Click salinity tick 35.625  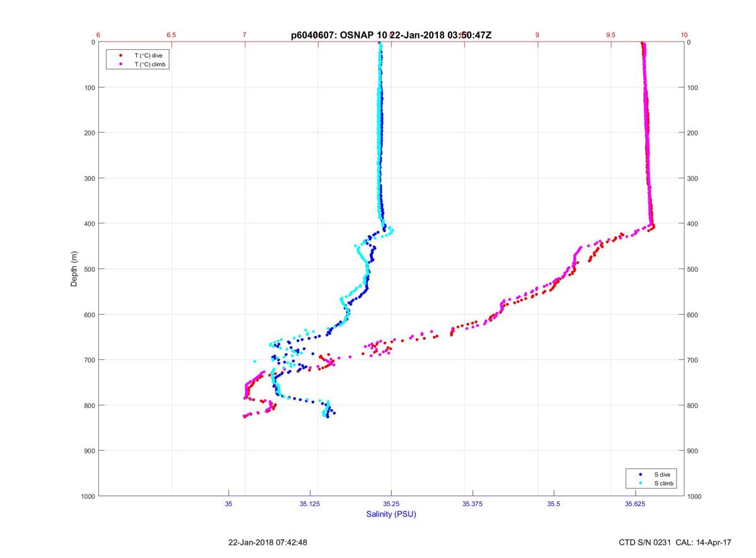pos(635,504)
